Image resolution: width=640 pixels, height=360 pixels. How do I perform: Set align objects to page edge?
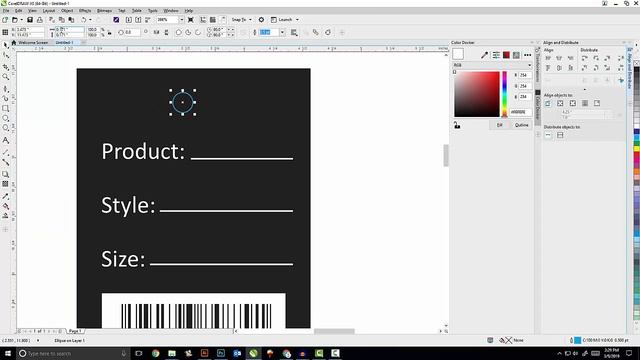pos(560,103)
